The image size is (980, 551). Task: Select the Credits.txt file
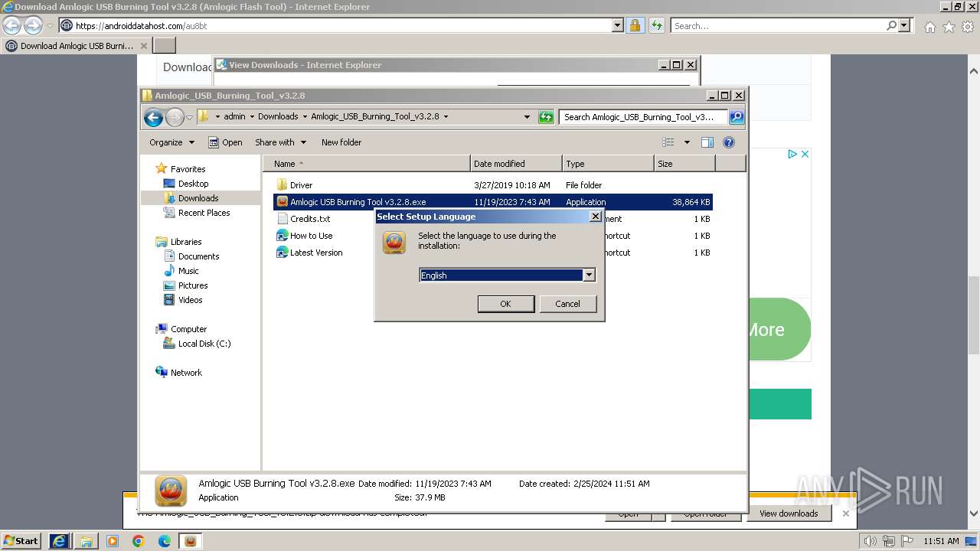click(310, 219)
